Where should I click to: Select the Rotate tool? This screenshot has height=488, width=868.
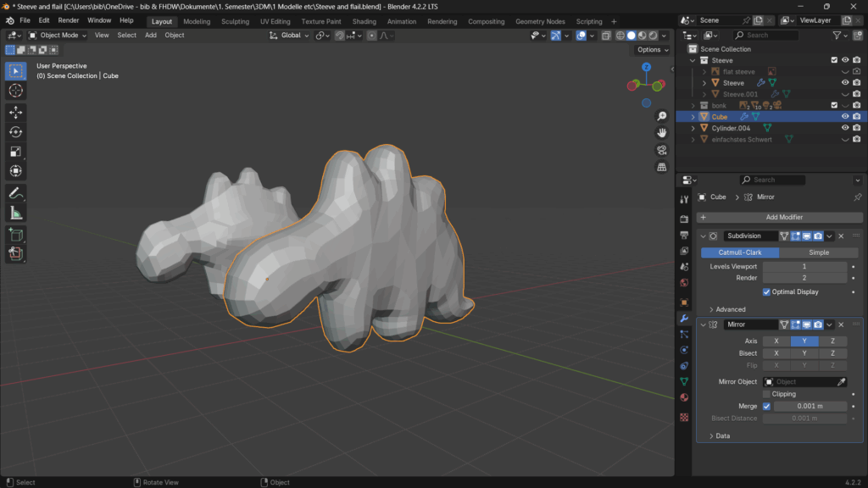click(x=16, y=132)
